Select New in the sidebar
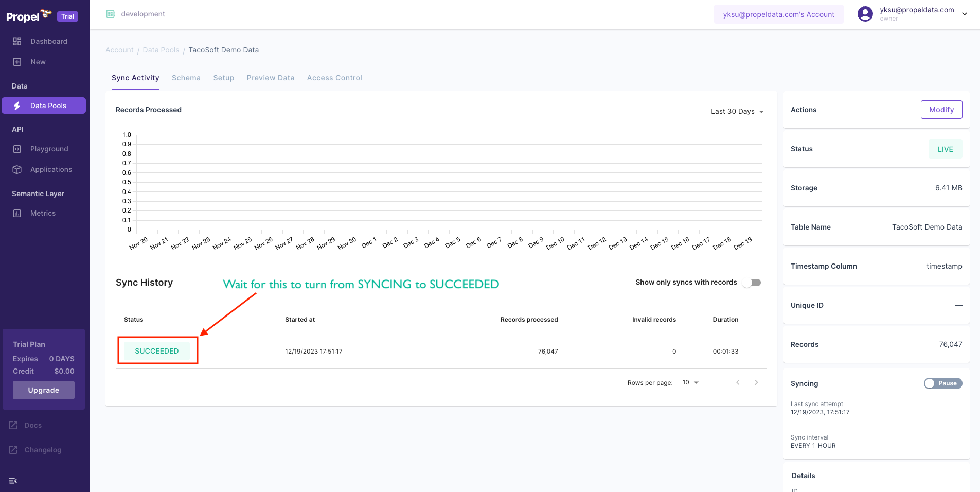 pos(38,61)
